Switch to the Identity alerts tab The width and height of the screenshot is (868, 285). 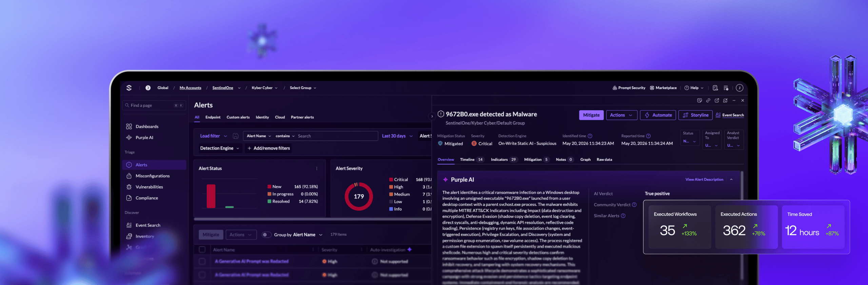pyautogui.click(x=262, y=117)
